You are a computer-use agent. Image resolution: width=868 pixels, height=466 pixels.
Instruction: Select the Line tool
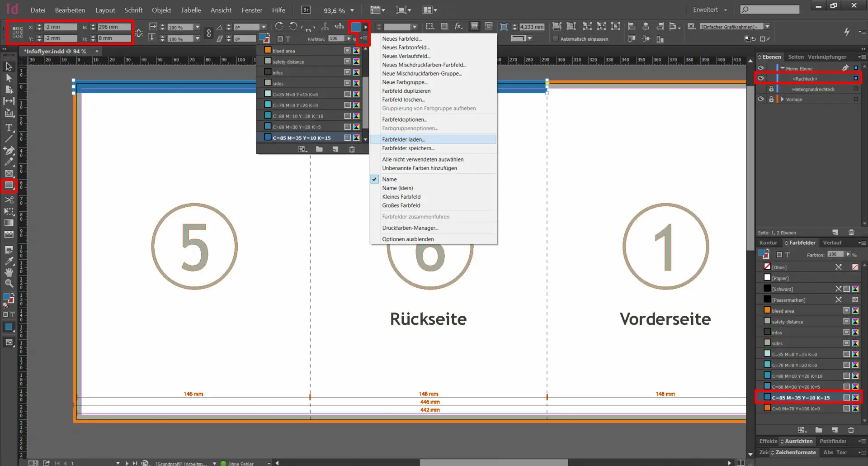pyautogui.click(x=9, y=139)
